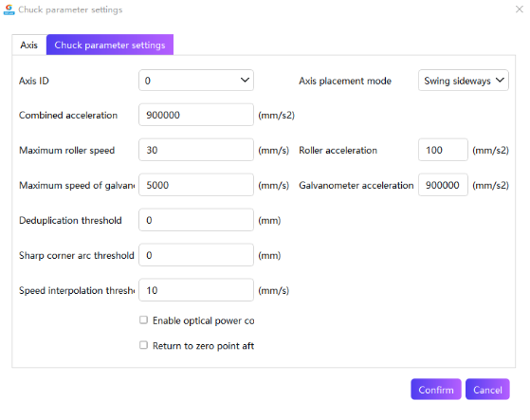The height and width of the screenshot is (420, 530).
Task: Click the Maximum roller speed field
Action: click(x=196, y=150)
